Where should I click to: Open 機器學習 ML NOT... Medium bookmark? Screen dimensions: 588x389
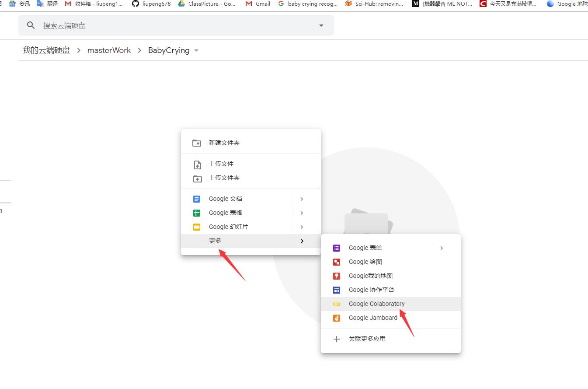click(442, 4)
